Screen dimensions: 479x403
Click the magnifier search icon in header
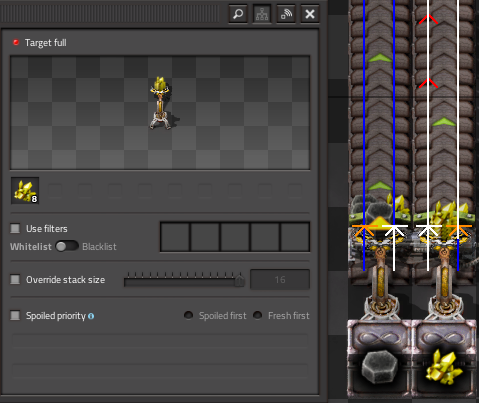pyautogui.click(x=238, y=14)
